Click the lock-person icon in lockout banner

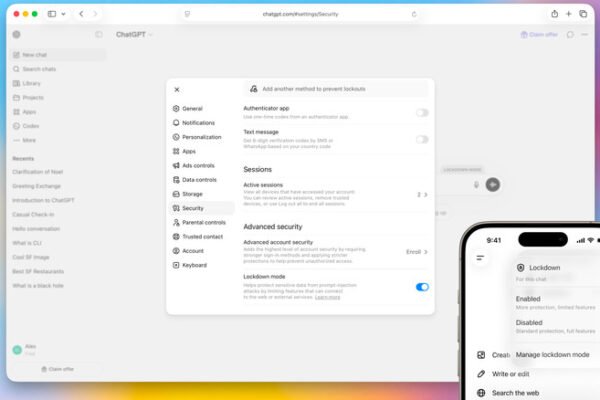tap(254, 89)
